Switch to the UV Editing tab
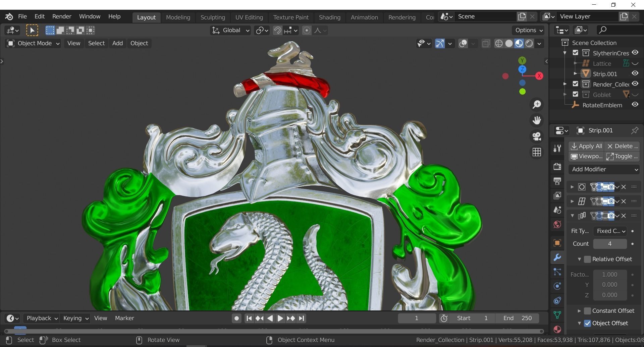The image size is (644, 347). tap(249, 17)
